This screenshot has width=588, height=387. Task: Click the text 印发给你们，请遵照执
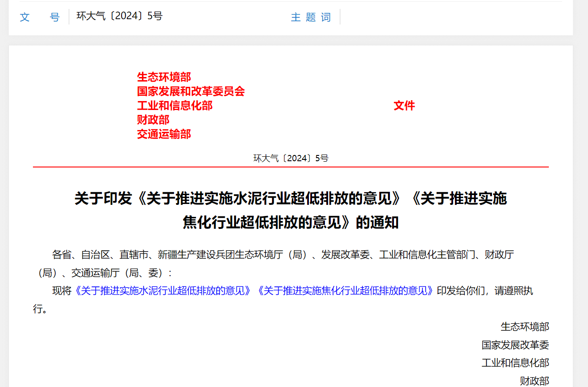pos(485,291)
